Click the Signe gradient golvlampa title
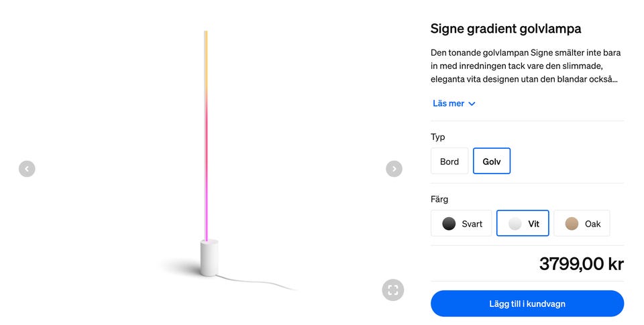 [x=505, y=29]
